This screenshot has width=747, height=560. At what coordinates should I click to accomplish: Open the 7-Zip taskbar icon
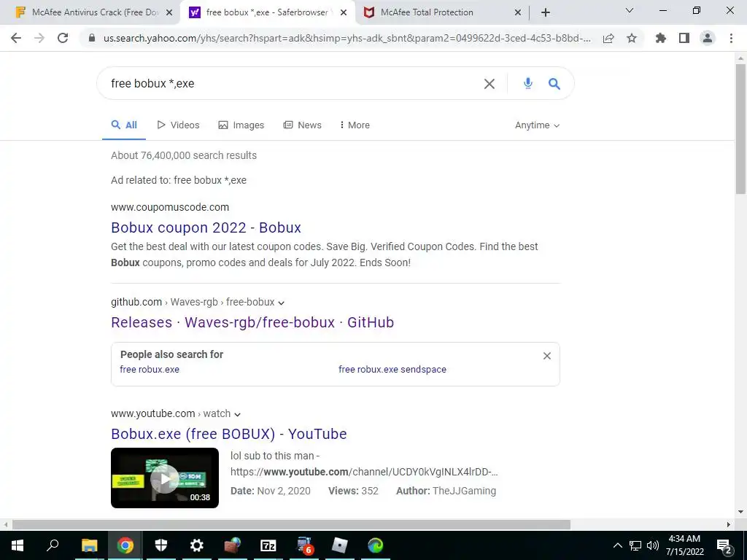pyautogui.click(x=268, y=545)
